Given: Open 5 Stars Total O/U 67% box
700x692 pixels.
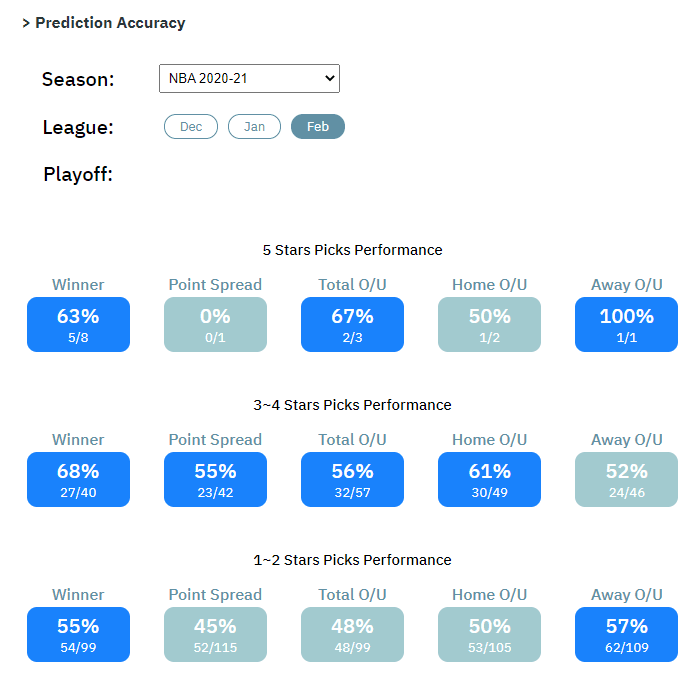Looking at the screenshot, I should point(352,324).
